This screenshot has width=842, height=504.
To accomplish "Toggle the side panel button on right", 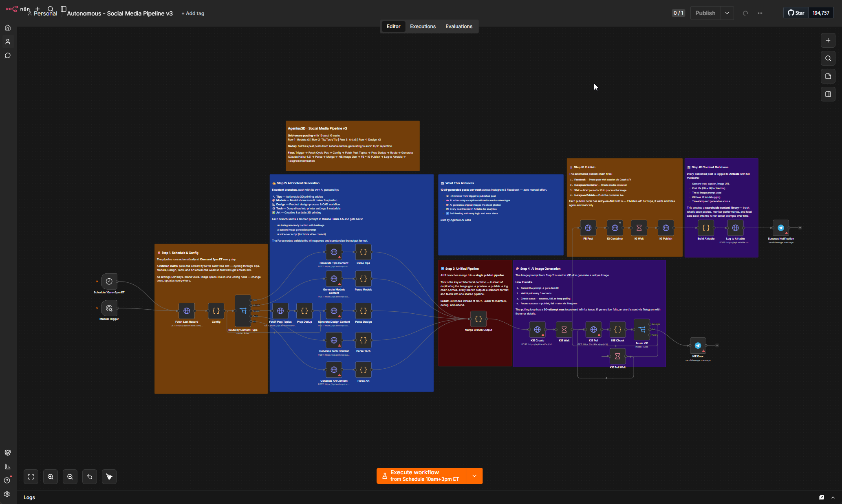I will [828, 94].
